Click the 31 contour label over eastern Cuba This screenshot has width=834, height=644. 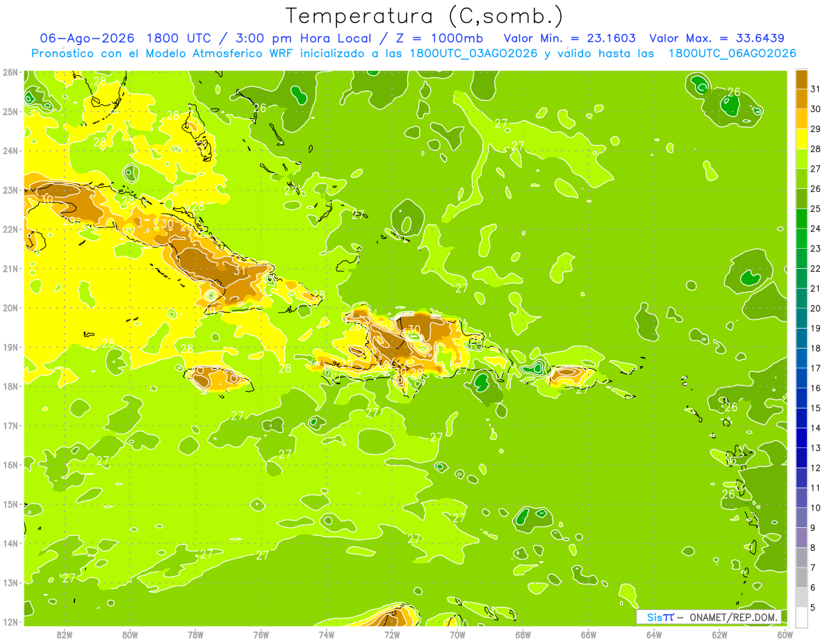(240, 270)
